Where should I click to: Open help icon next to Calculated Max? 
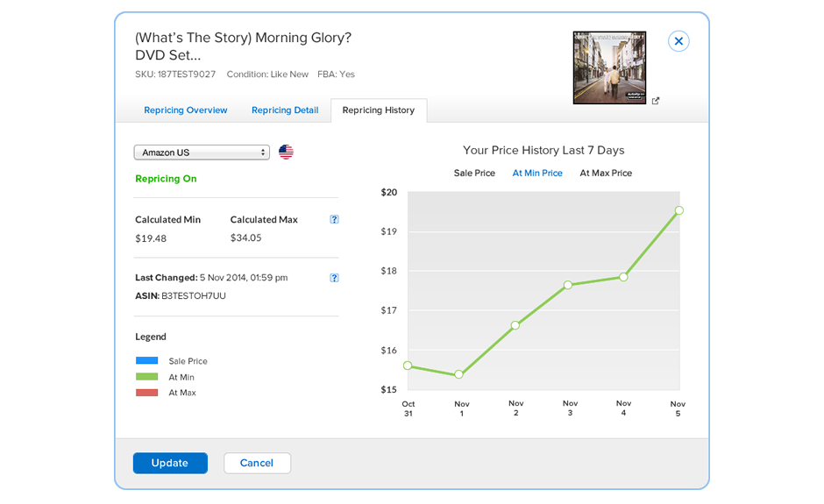334,220
